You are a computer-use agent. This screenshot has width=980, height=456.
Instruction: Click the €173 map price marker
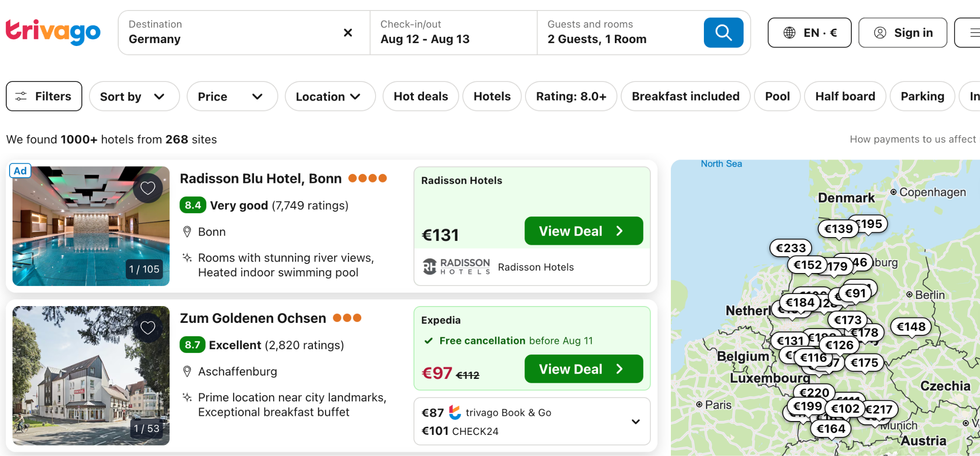coord(847,319)
